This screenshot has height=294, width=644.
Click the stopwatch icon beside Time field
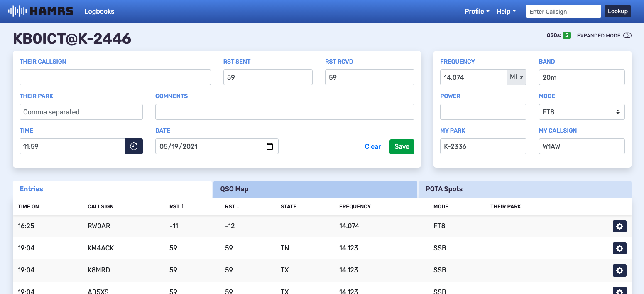pyautogui.click(x=134, y=146)
